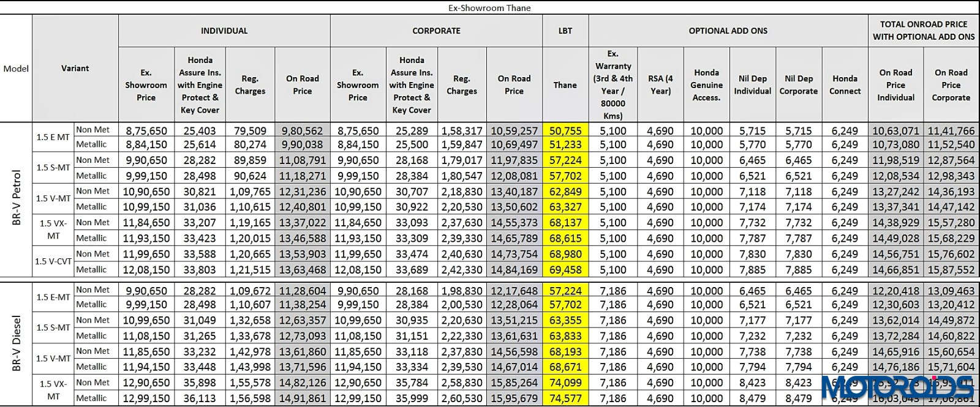Click total corporate price 15,57,280
This screenshot has height=407, width=980.
(x=951, y=223)
